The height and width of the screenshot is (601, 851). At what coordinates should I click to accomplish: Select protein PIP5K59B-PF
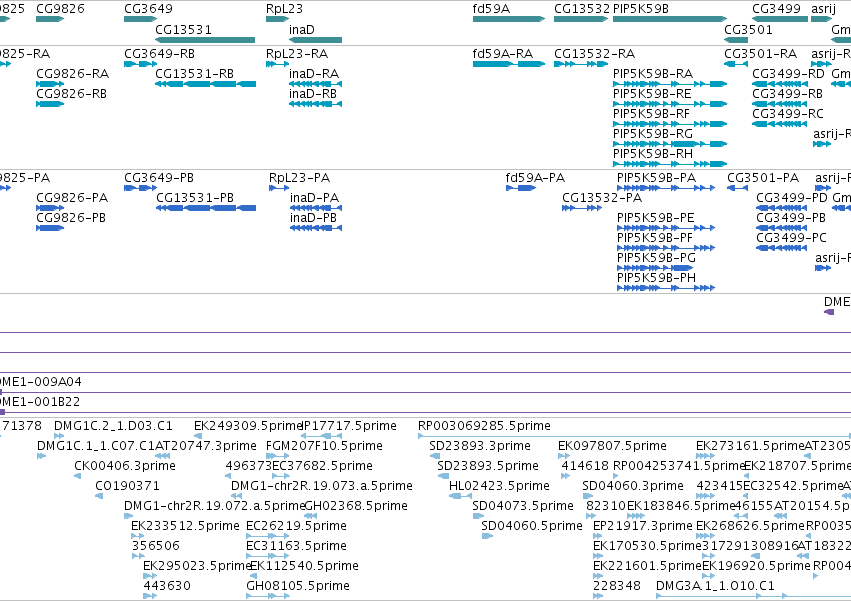coord(666,248)
